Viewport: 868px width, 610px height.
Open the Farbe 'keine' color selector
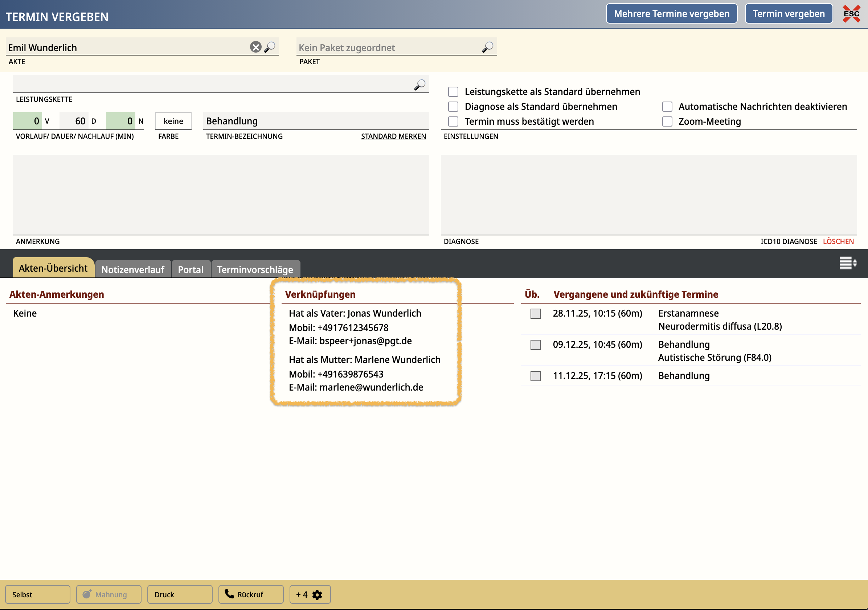point(173,121)
